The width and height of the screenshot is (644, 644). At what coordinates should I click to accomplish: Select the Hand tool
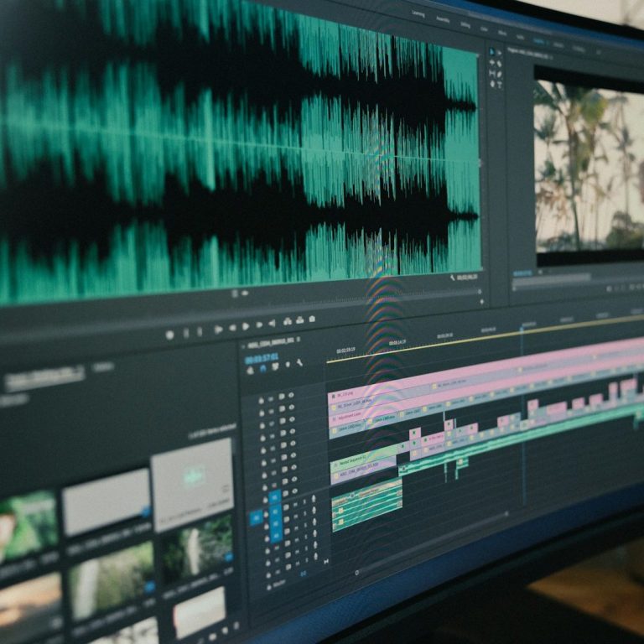pyautogui.click(x=492, y=84)
